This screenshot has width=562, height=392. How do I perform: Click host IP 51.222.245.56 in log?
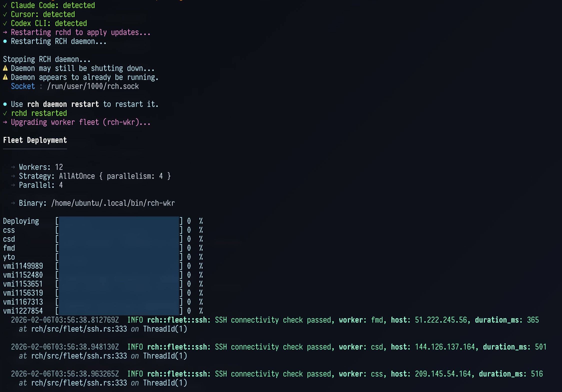441,320
